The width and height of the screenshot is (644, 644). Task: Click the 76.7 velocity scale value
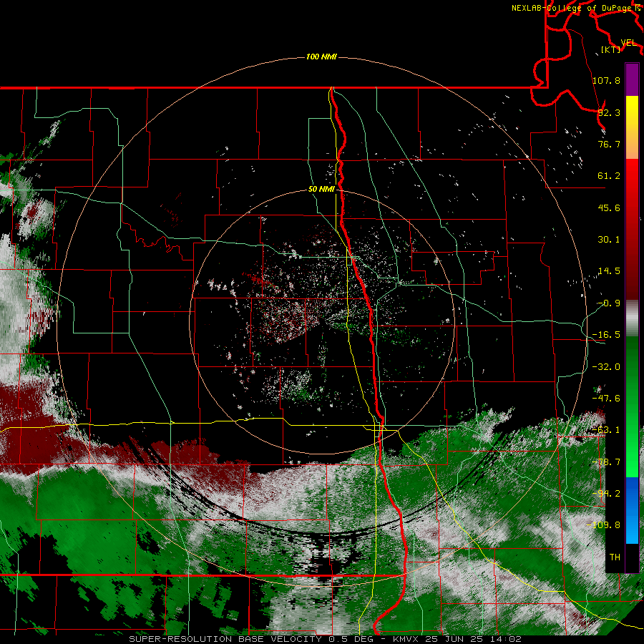[x=609, y=144]
